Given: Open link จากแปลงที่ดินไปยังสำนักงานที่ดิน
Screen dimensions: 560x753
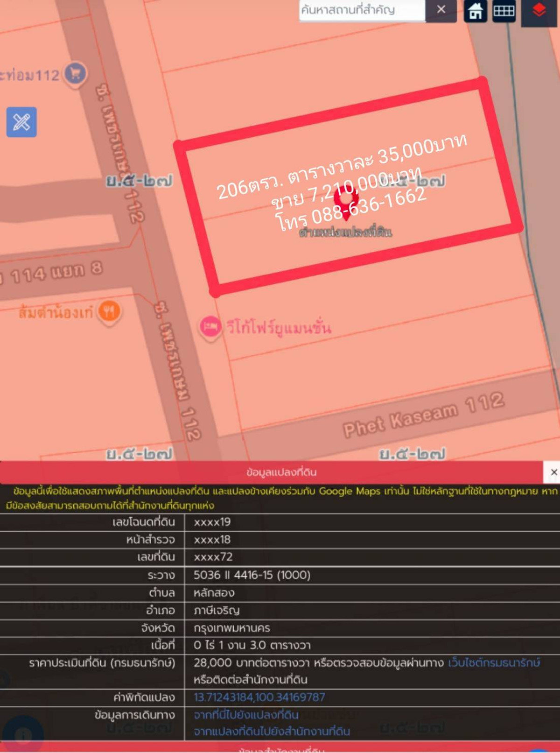Looking at the screenshot, I should tap(272, 731).
